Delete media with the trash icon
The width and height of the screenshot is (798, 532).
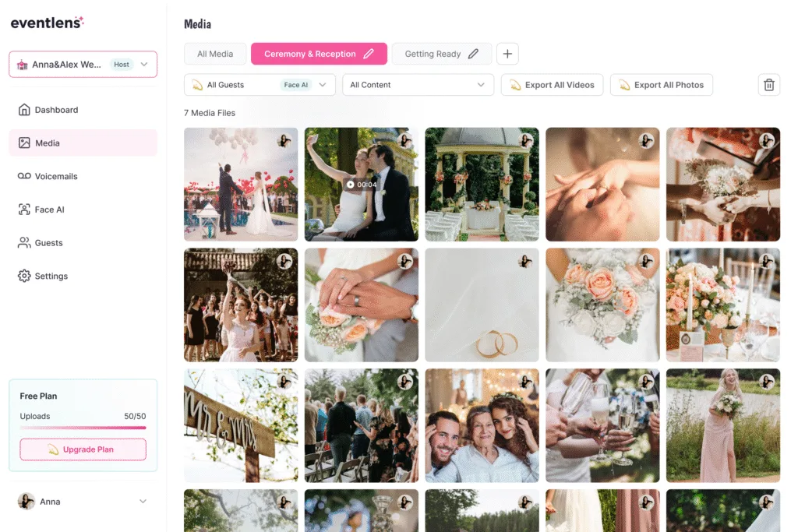tap(769, 85)
